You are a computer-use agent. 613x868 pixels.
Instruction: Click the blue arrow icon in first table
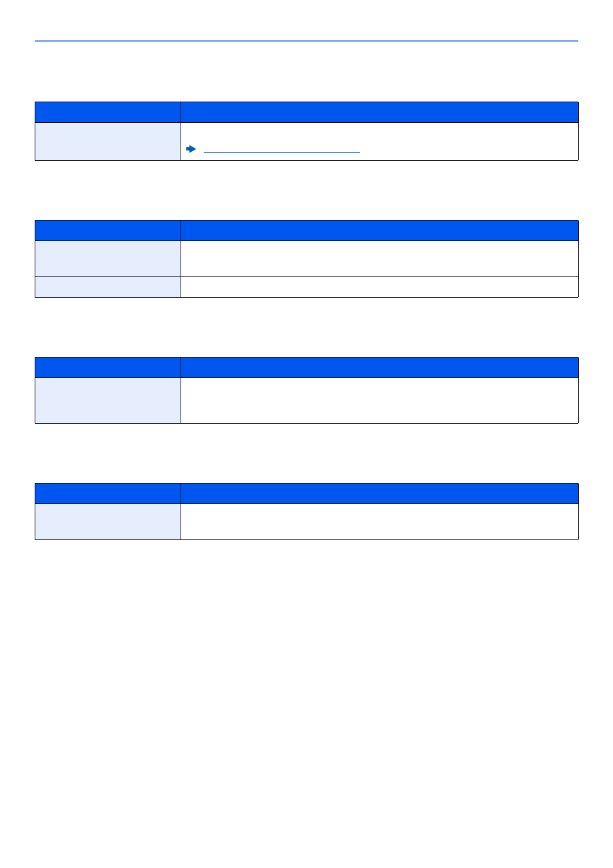click(x=191, y=149)
